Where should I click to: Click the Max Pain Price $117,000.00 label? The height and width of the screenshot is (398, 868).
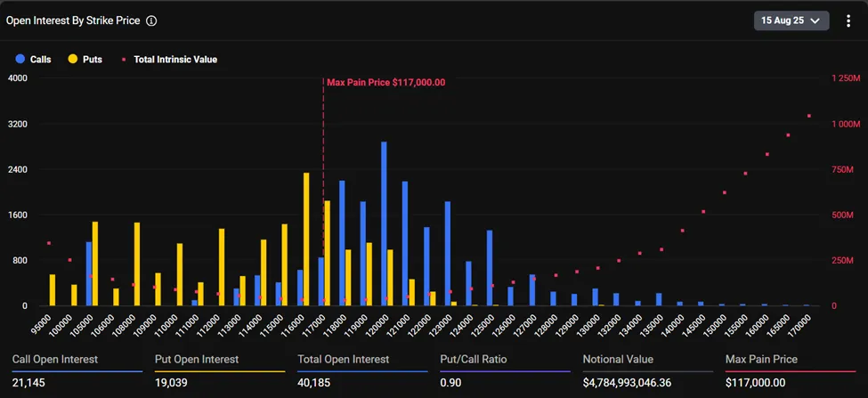point(385,82)
